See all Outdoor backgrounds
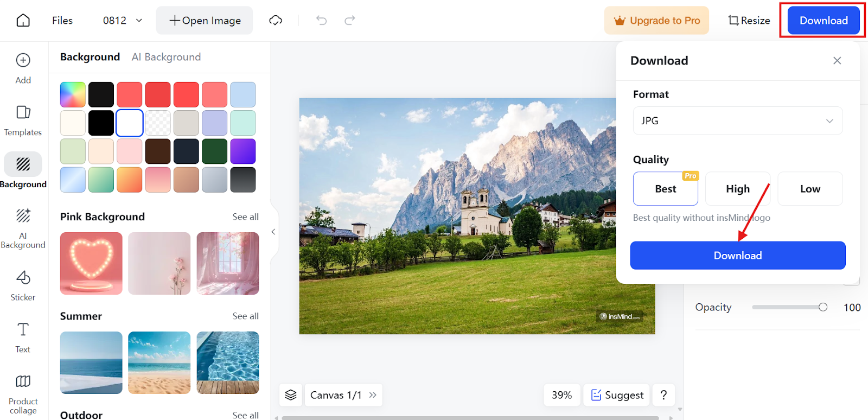Screen dimensions: 868x420 click(x=246, y=415)
